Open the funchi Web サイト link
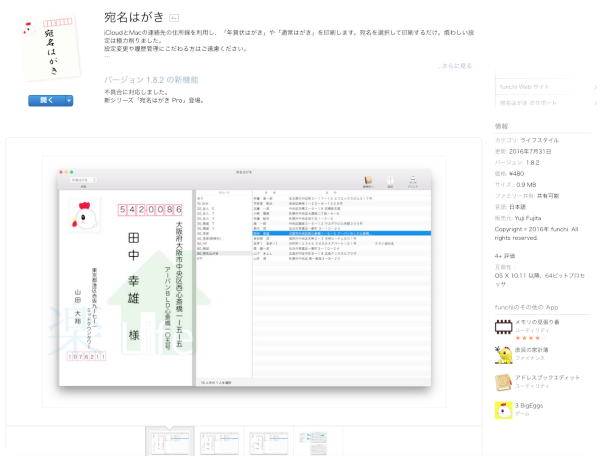600x456 pixels. [546, 87]
